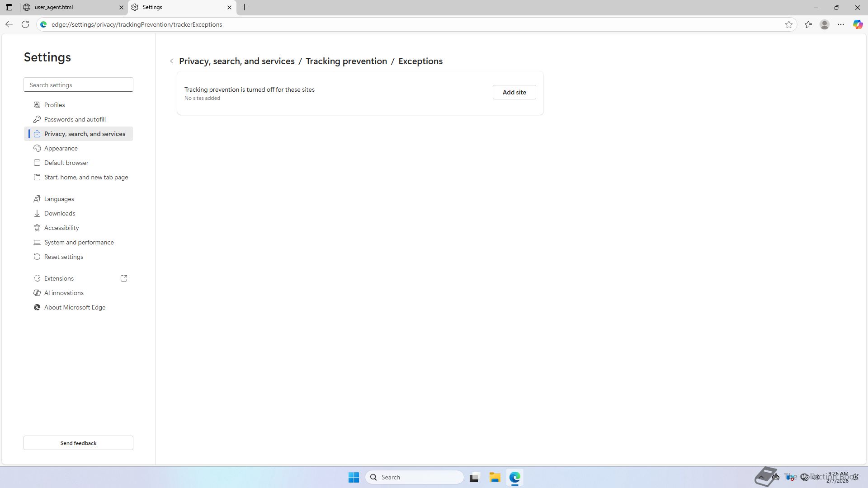Screen dimensions: 868x488
Task: Refresh the current page
Action: [x=25, y=24]
